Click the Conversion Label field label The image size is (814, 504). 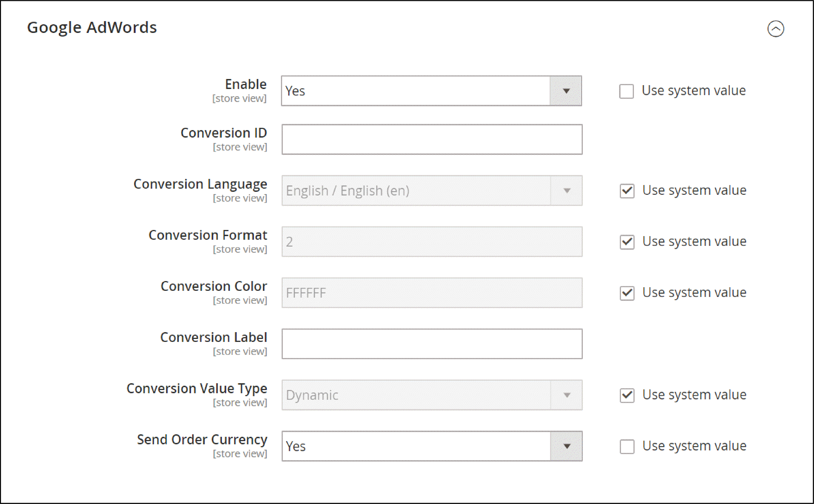pyautogui.click(x=214, y=337)
